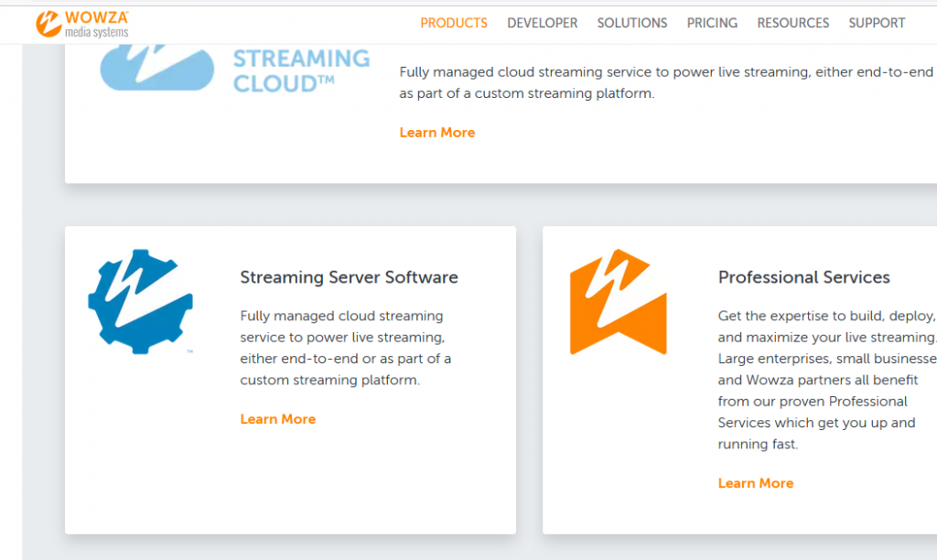Open the Resources menu
The width and height of the screenshot is (937, 560).
[793, 23]
